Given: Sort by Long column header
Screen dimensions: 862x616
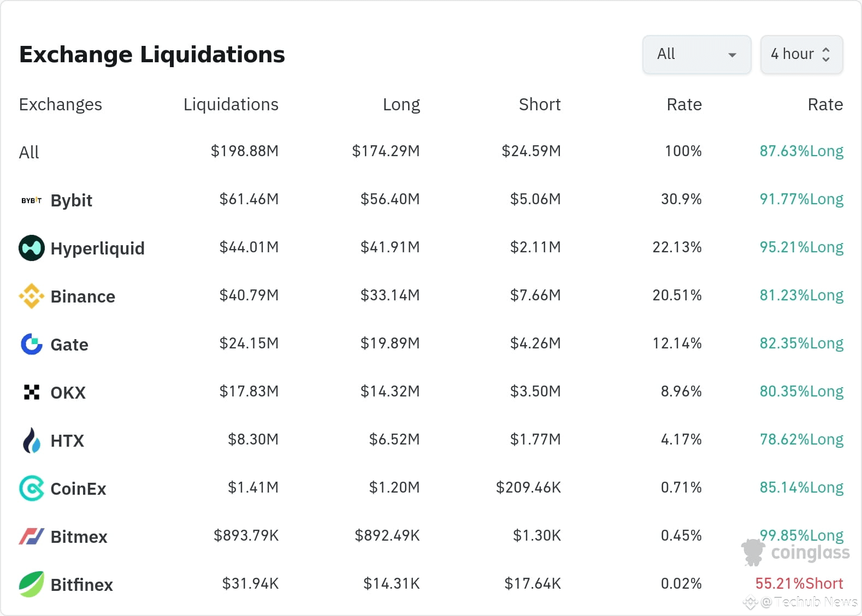Looking at the screenshot, I should pos(401,104).
